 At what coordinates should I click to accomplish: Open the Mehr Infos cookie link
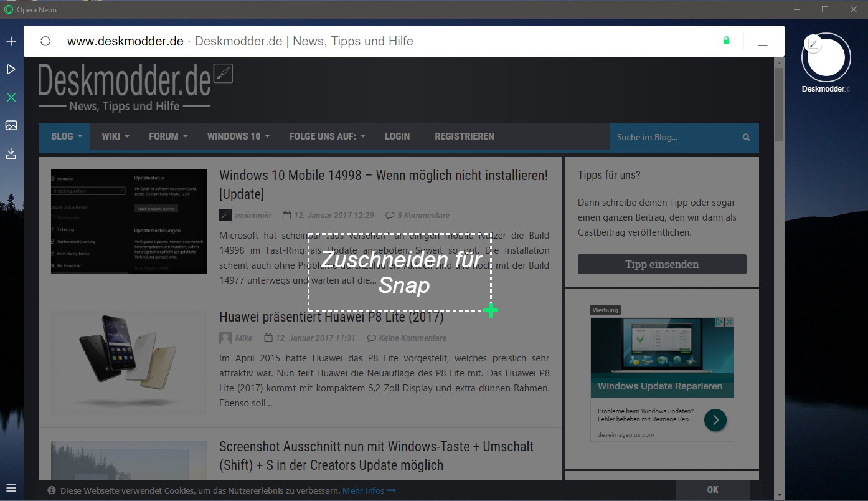tap(369, 490)
